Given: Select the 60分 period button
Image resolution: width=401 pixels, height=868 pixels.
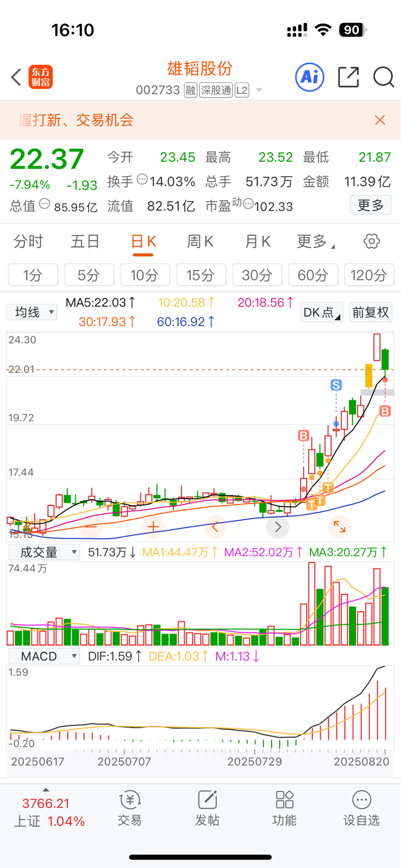Looking at the screenshot, I should tap(313, 275).
